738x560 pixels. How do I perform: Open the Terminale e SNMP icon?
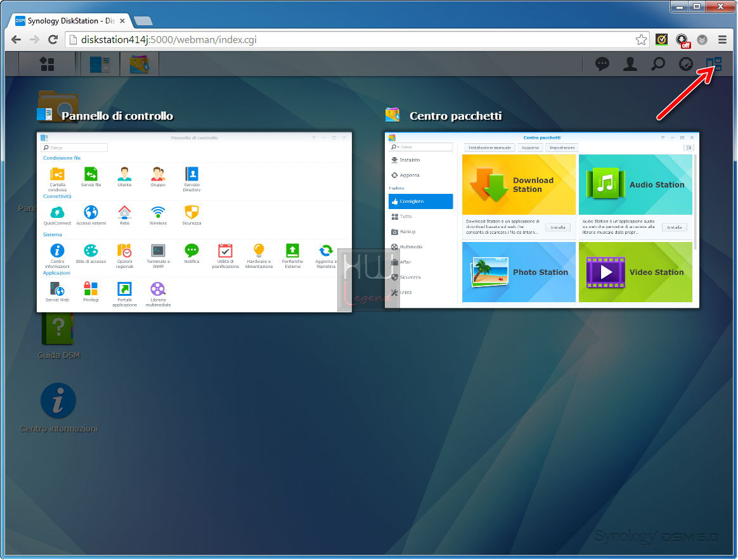coord(158,256)
